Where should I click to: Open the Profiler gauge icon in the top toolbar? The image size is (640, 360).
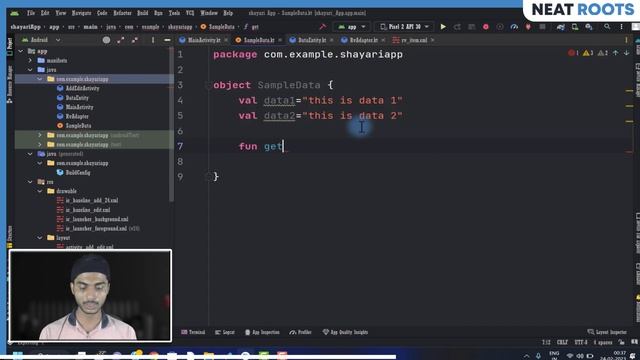coord(514,27)
